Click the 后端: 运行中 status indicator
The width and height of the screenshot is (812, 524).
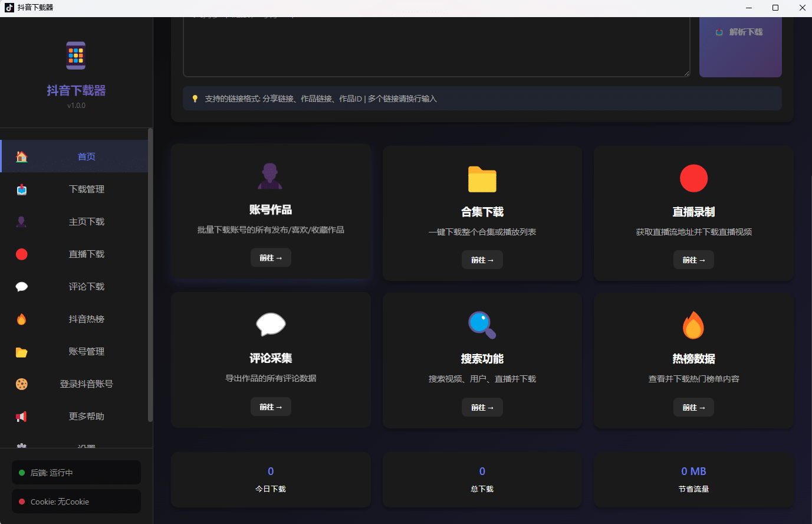coord(75,472)
